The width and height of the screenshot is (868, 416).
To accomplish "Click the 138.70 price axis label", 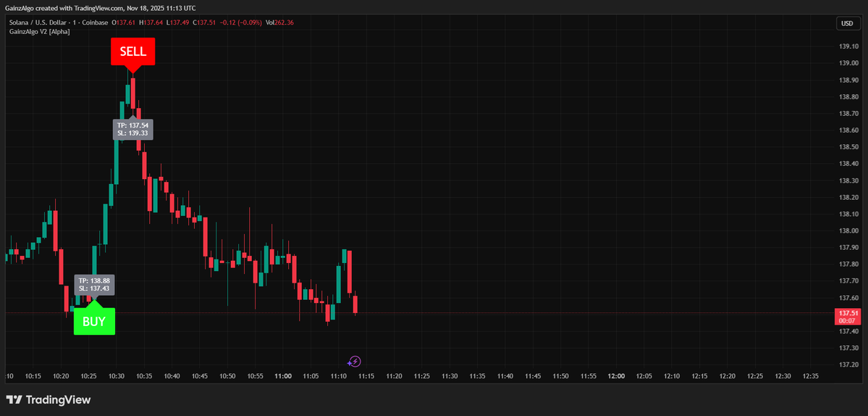I will pos(848,114).
